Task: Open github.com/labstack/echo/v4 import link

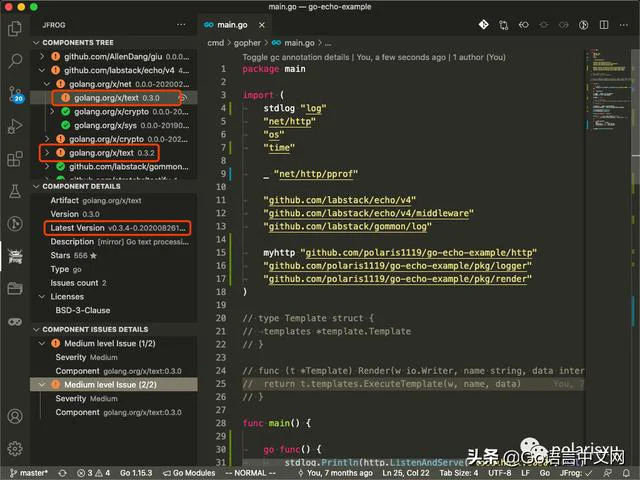Action: tap(339, 200)
